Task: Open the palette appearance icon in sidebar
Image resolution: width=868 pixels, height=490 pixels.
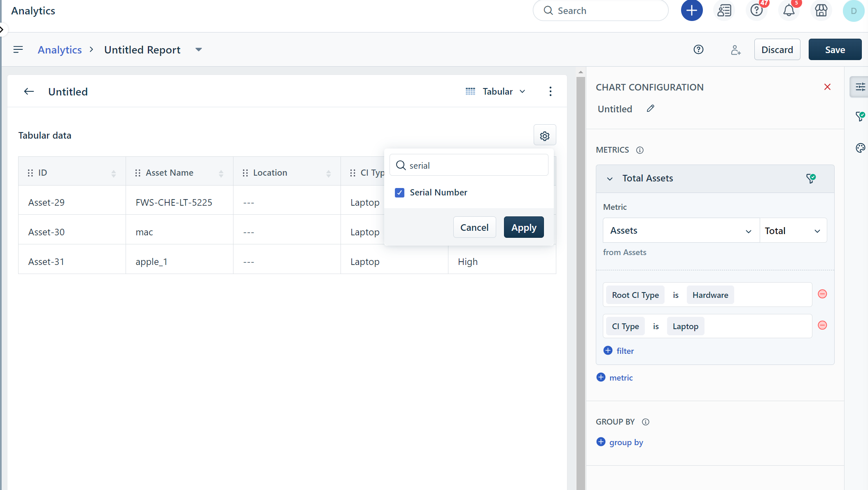Action: [860, 148]
